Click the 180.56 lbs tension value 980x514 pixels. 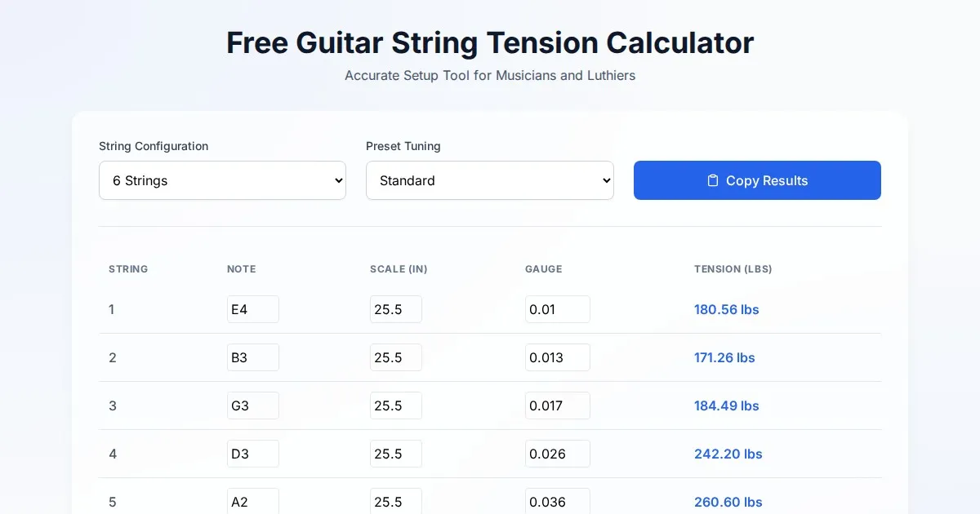[726, 309]
